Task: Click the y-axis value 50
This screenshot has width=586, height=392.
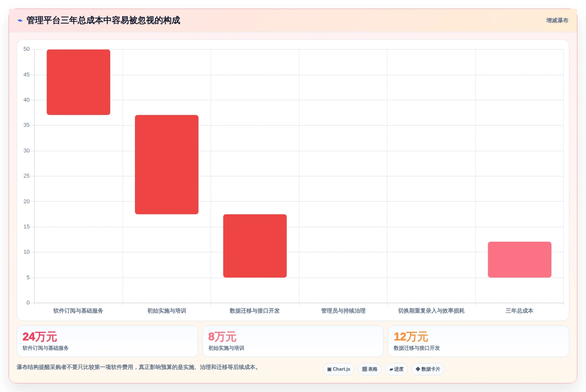Action: coord(26,49)
